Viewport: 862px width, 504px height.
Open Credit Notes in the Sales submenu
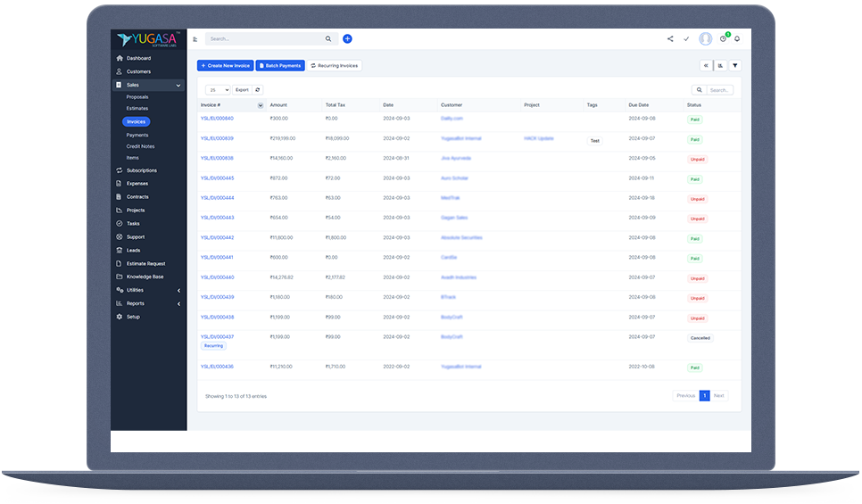point(140,146)
